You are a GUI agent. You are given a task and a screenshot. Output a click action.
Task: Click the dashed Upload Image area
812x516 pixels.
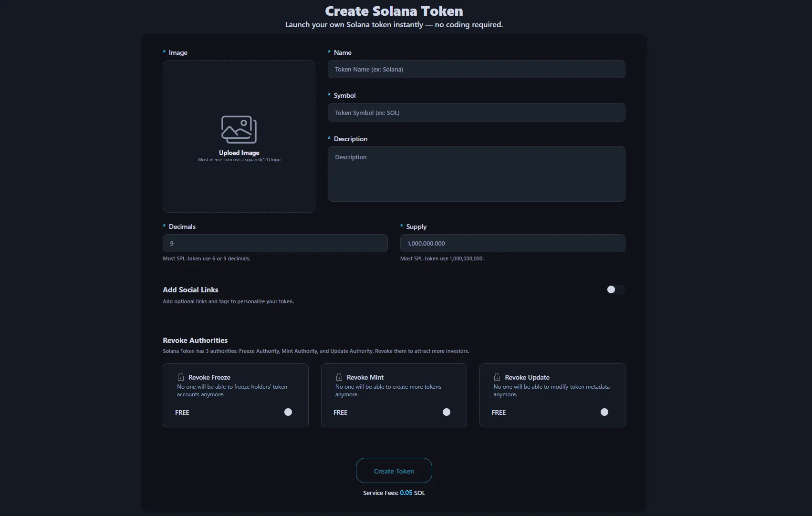239,136
